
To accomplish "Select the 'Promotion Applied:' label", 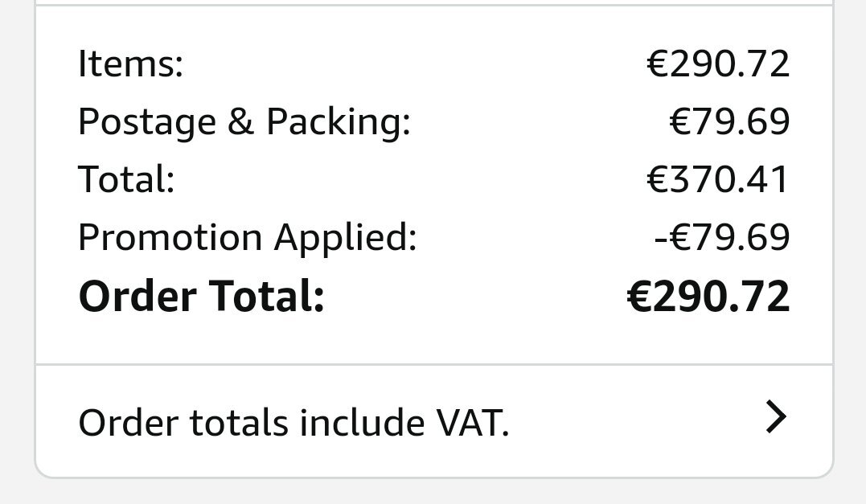I will click(x=248, y=237).
